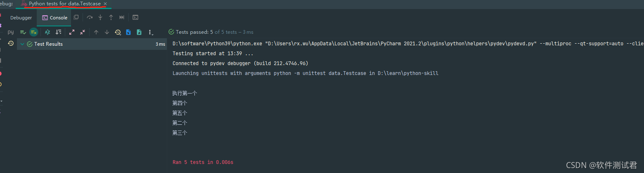Collapse the Test Results tree node
Screen dimensions: 644x173
pyautogui.click(x=22, y=44)
